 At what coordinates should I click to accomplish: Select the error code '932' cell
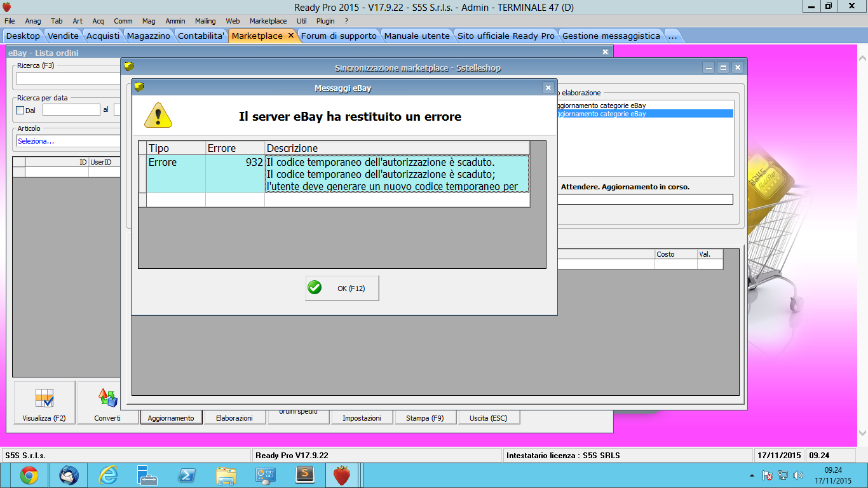(x=235, y=173)
